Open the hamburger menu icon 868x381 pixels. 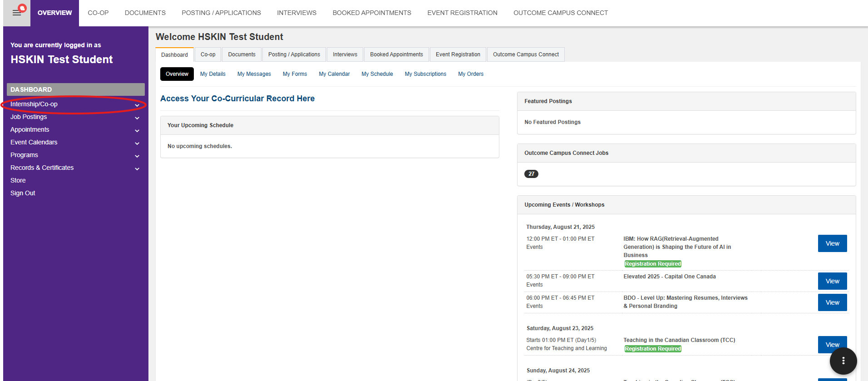click(x=17, y=13)
